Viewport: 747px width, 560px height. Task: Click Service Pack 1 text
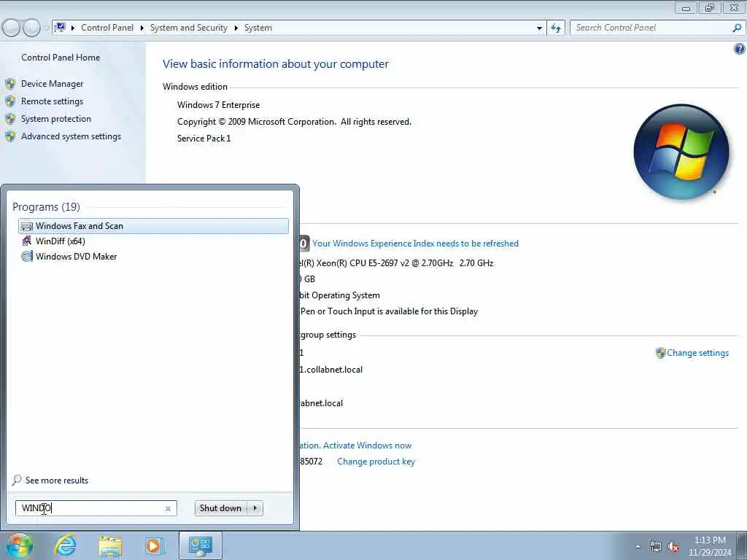click(x=204, y=138)
